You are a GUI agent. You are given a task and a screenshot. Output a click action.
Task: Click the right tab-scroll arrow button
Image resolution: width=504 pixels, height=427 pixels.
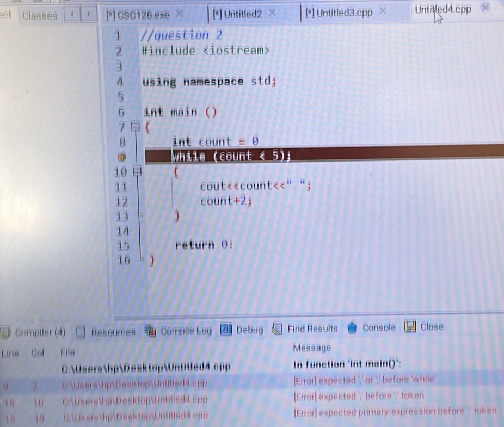[x=88, y=13]
